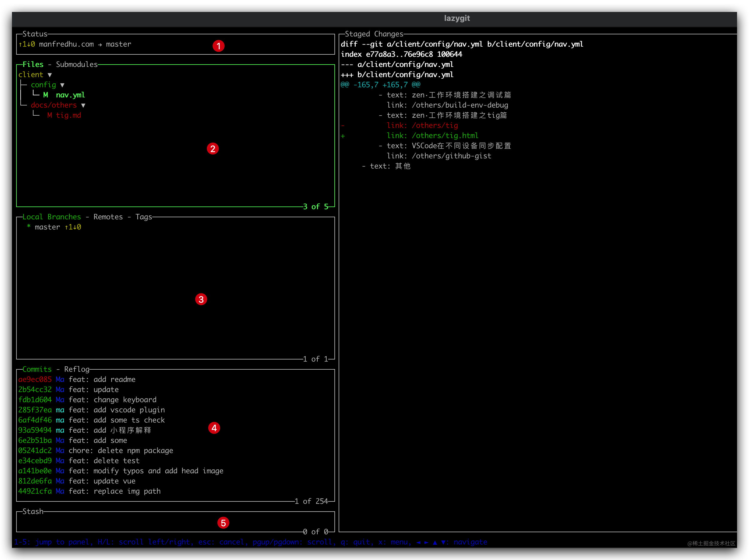The height and width of the screenshot is (560, 749).
Task: Click the red numbered badge 2
Action: 213,149
